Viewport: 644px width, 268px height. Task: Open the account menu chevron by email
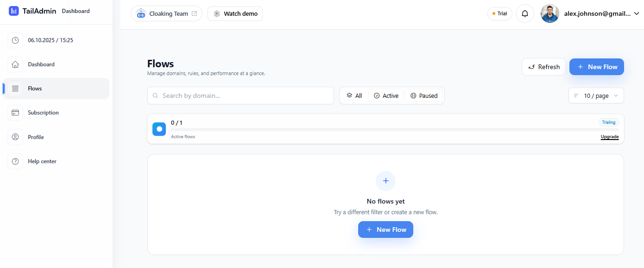[x=636, y=14]
